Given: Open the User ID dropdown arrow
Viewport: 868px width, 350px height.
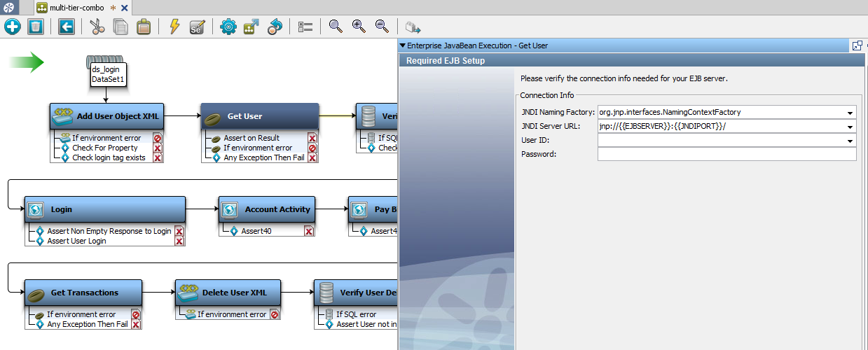Looking at the screenshot, I should (850, 141).
